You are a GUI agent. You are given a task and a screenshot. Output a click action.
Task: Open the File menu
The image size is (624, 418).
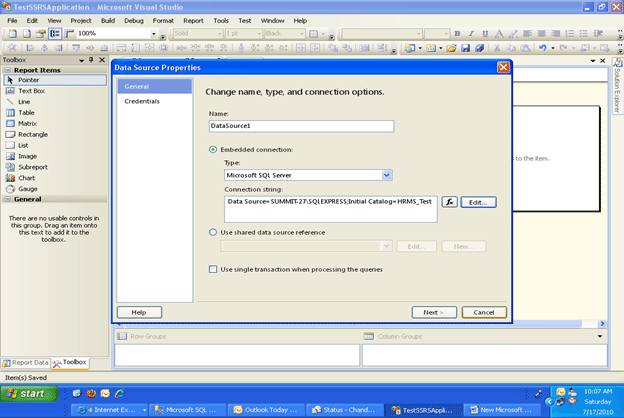12,21
